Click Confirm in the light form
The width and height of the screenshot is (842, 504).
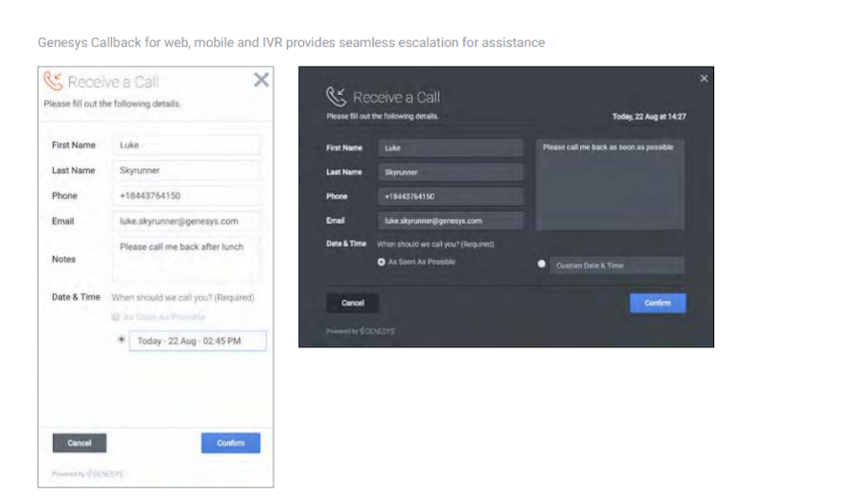coord(231,443)
